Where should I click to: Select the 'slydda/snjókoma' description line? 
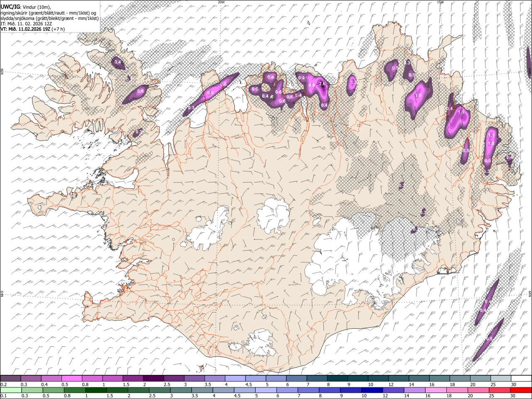coord(49,18)
